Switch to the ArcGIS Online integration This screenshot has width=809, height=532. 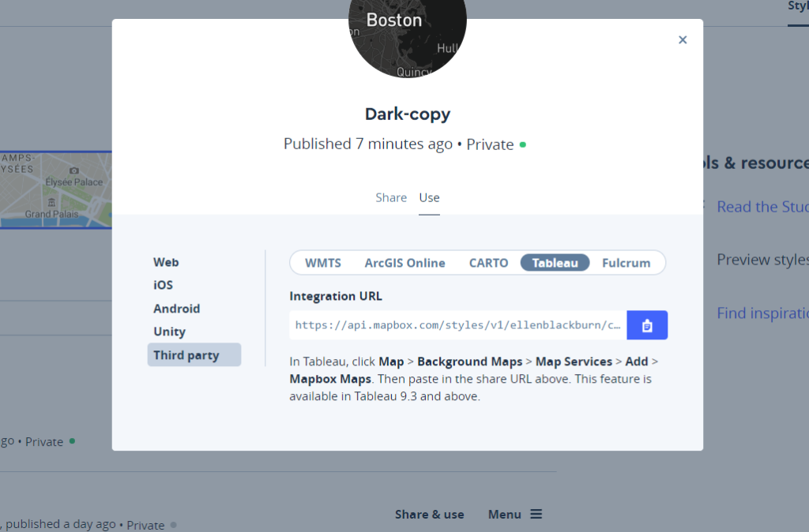point(405,263)
